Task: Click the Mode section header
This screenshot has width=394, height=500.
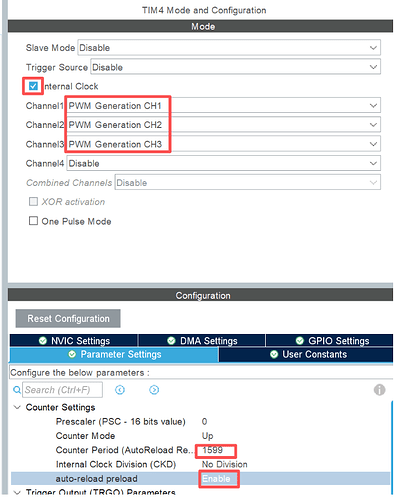Action: tap(200, 26)
